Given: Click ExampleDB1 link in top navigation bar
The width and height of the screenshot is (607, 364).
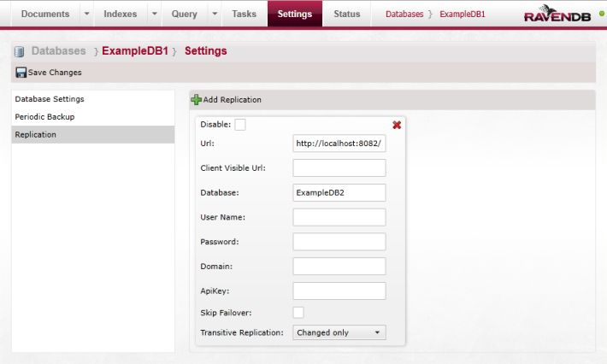Looking at the screenshot, I should point(463,15).
